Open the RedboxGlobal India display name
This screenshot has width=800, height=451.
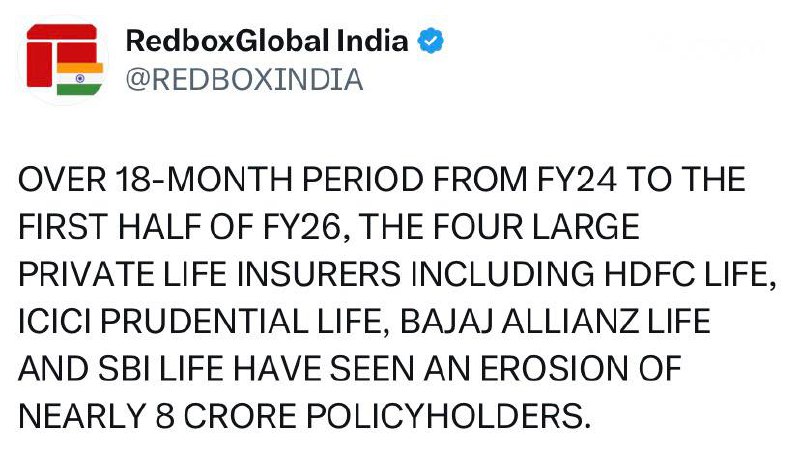pos(267,41)
